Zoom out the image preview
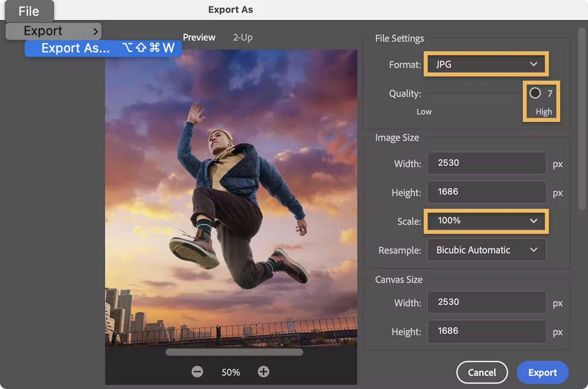 pos(197,372)
